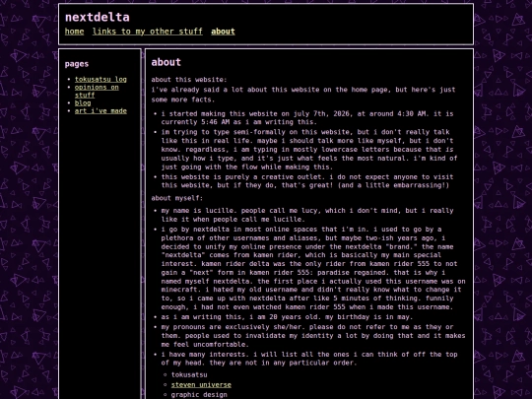Click the bullet starting 'my pronouns are exclusively'
This screenshot has height=399, width=532.
313,336
